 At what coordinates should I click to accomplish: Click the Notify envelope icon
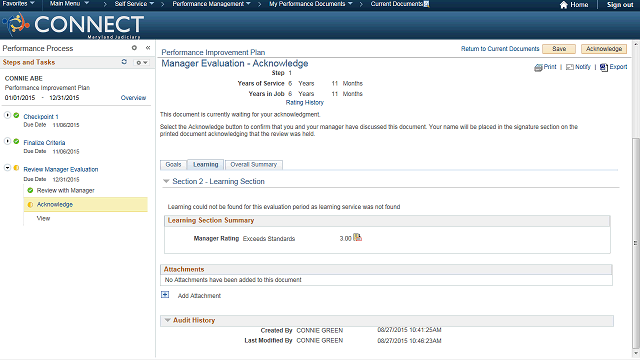[570, 67]
